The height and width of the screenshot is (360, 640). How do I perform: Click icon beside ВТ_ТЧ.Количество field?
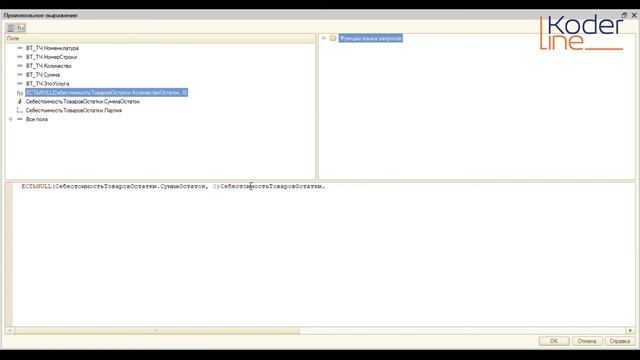coord(20,66)
